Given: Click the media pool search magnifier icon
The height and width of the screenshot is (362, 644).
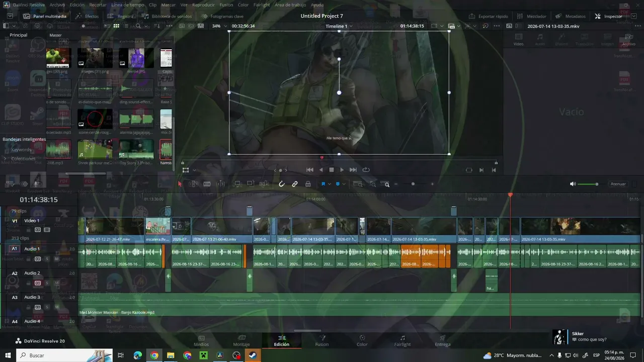Looking at the screenshot, I should click(x=138, y=26).
